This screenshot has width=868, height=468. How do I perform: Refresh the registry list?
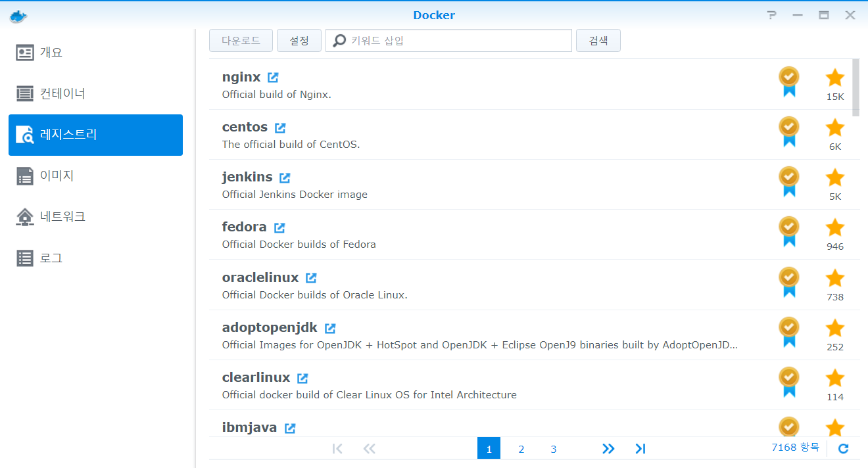844,449
